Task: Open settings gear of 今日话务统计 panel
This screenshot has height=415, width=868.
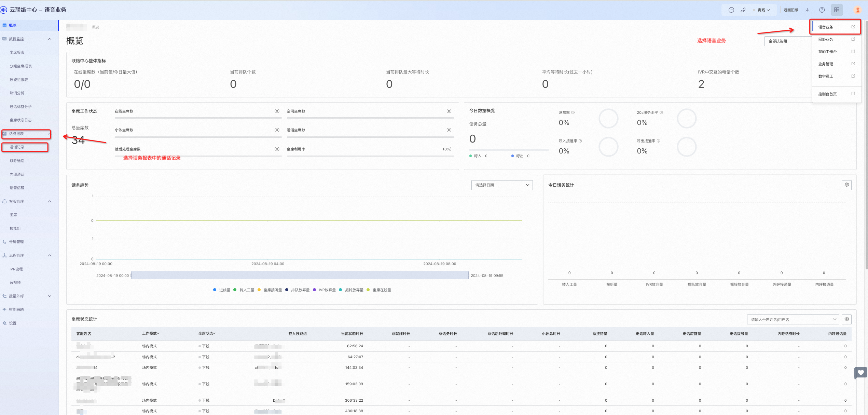Action: [x=846, y=185]
